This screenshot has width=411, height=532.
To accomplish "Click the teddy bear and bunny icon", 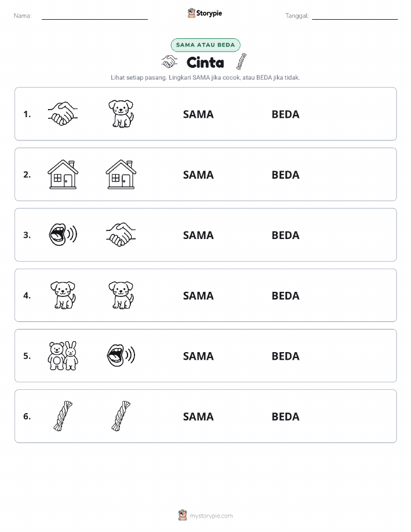I will click(x=63, y=356).
